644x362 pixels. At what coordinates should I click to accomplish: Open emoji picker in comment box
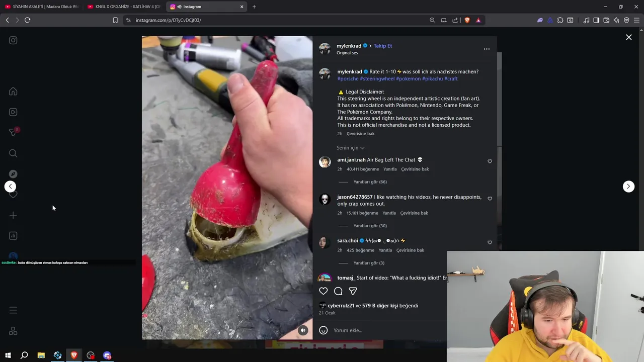(324, 330)
